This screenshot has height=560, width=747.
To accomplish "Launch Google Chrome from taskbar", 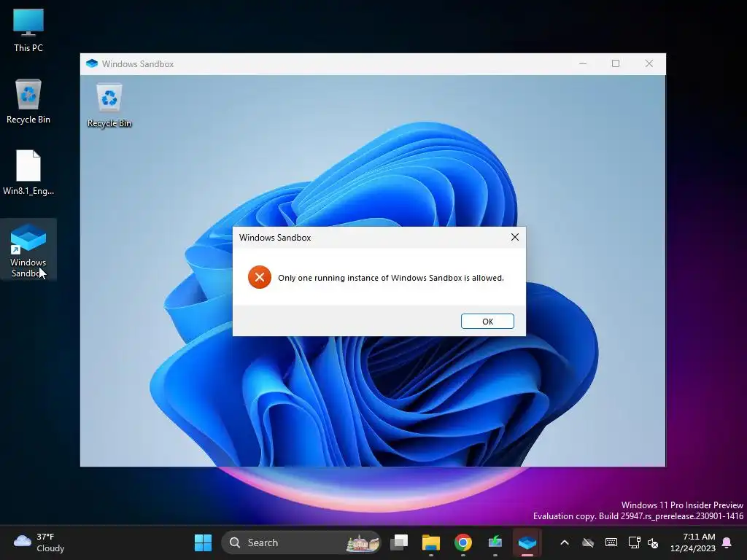I will [x=462, y=542].
